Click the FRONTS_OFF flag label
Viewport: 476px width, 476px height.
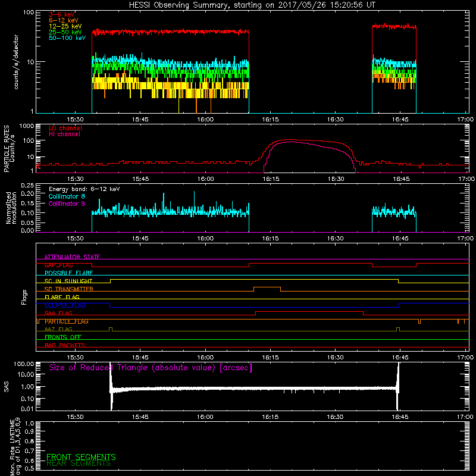pos(63,337)
